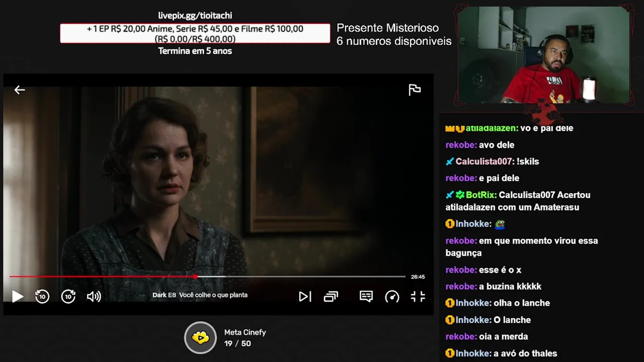Click the 'esse é o x' chat message
The height and width of the screenshot is (362, 644).
coord(500,270)
